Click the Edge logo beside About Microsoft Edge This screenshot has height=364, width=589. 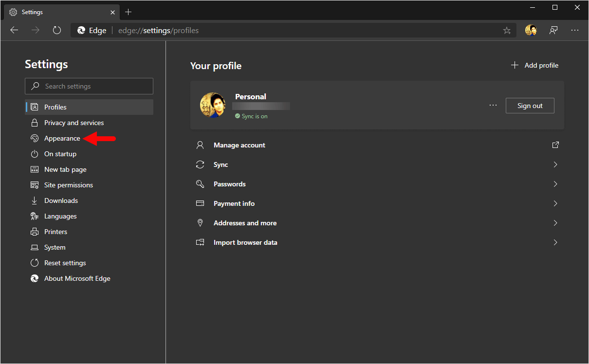pos(35,278)
